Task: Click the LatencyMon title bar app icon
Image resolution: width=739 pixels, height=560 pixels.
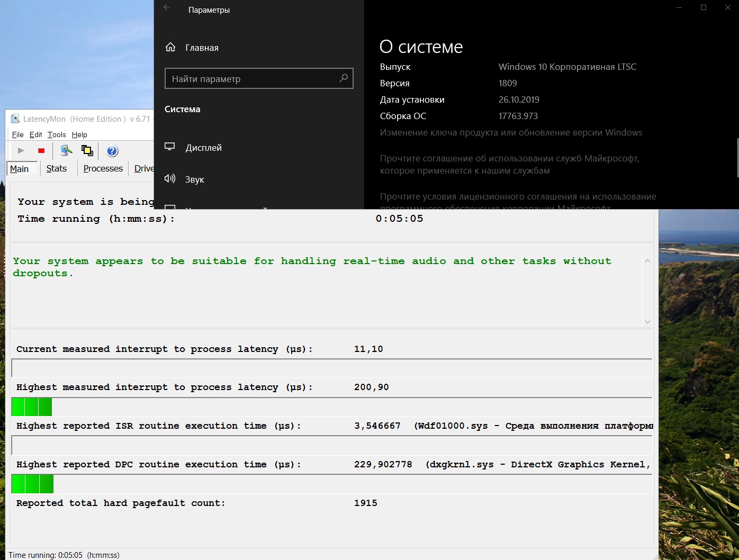Action: (15, 119)
